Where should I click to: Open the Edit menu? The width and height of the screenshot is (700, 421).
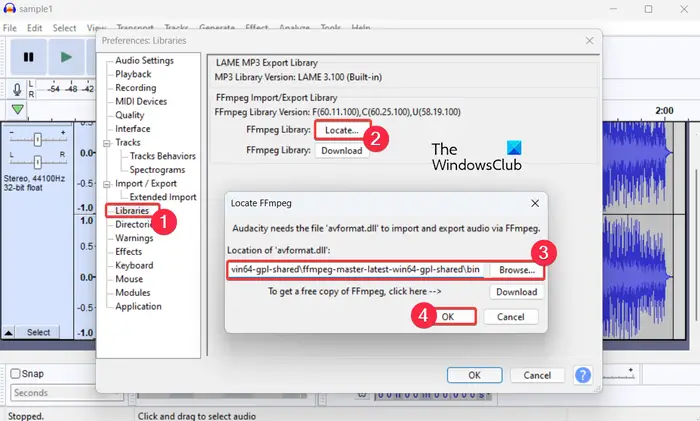click(34, 28)
